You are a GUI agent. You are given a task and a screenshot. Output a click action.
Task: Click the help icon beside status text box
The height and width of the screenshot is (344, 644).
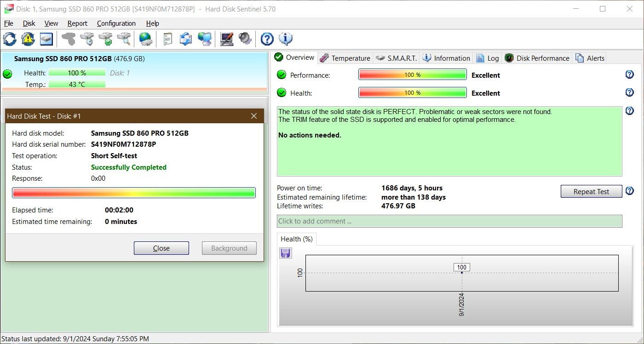pyautogui.click(x=630, y=111)
